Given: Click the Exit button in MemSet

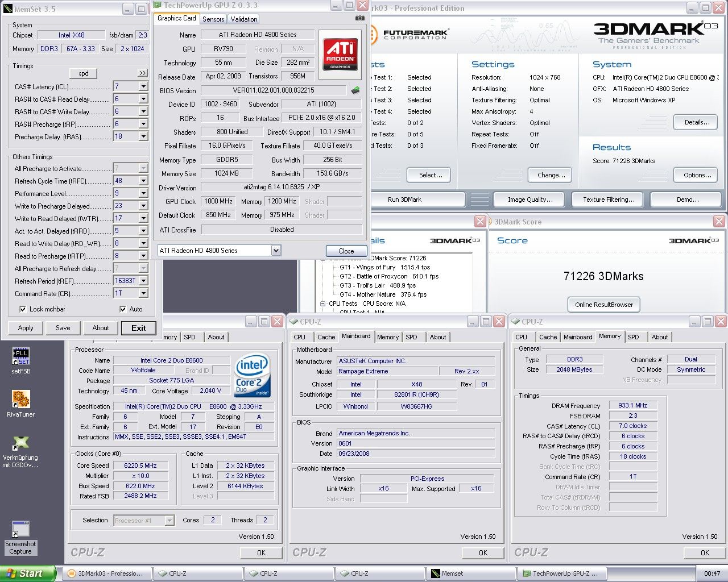Looking at the screenshot, I should [x=139, y=328].
